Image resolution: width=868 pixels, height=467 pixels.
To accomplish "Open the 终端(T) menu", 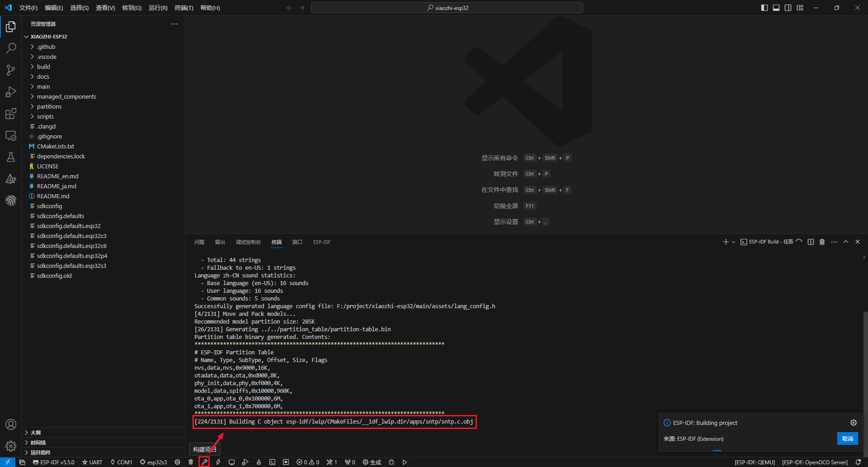I will tap(183, 8).
